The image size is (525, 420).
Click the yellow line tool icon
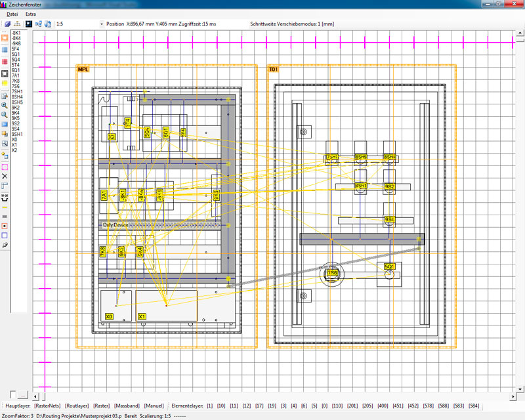pos(5,205)
